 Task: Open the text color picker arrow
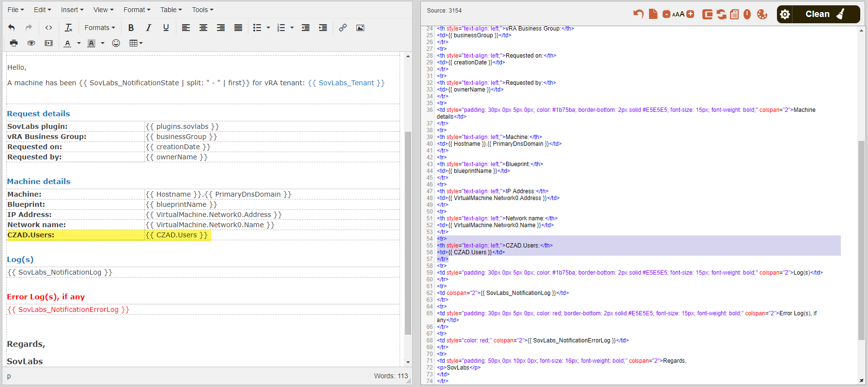(79, 43)
